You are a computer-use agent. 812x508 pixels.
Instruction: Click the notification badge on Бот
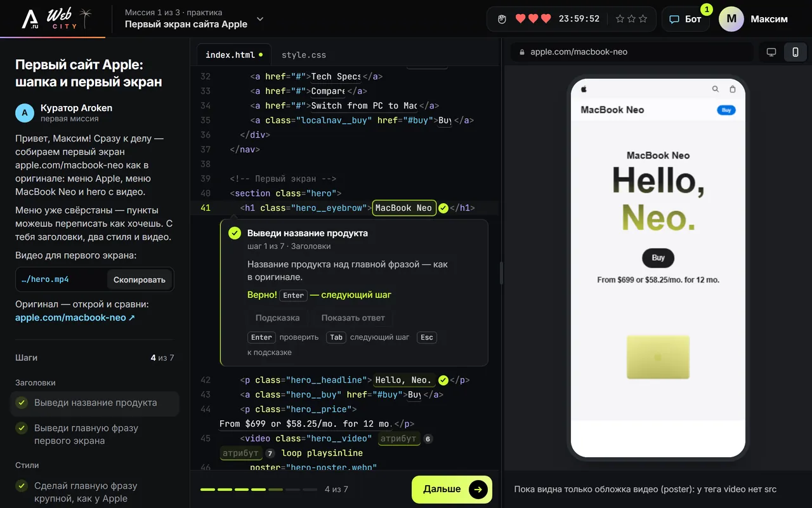[706, 10]
